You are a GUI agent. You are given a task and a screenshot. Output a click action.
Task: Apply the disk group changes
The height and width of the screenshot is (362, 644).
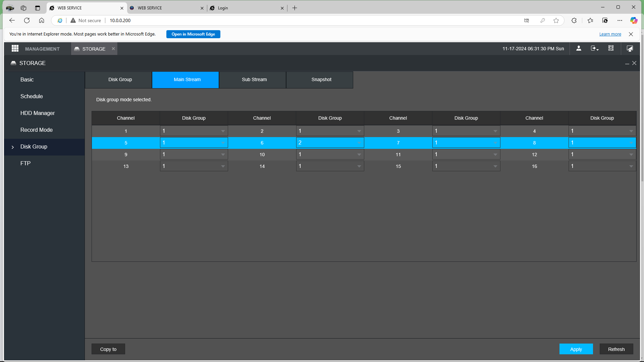click(x=576, y=349)
